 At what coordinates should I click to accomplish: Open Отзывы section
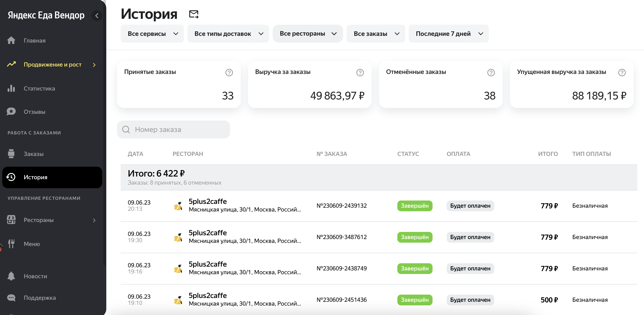pyautogui.click(x=35, y=112)
